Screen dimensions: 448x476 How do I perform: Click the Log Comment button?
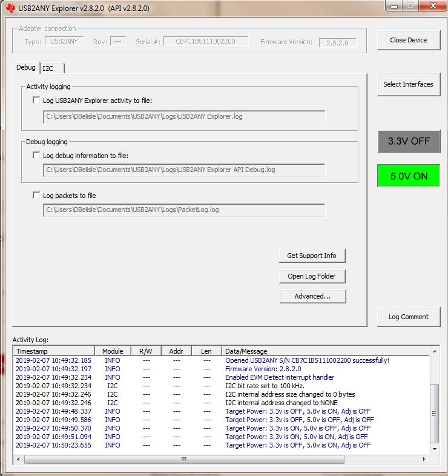click(x=409, y=317)
